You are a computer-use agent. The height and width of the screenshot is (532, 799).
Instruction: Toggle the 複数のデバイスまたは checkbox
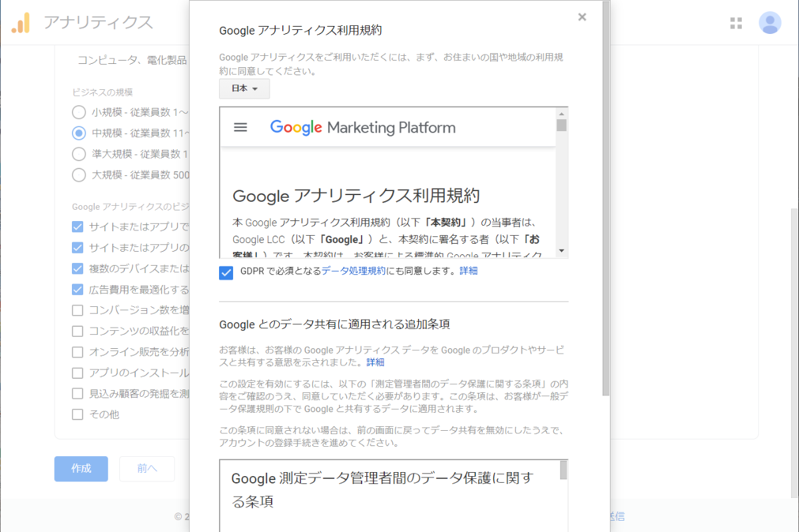pos(78,268)
